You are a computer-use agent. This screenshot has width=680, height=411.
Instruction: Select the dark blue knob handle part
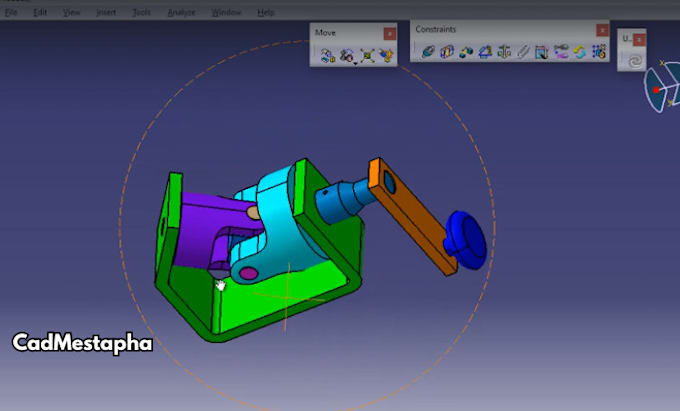pos(466,239)
